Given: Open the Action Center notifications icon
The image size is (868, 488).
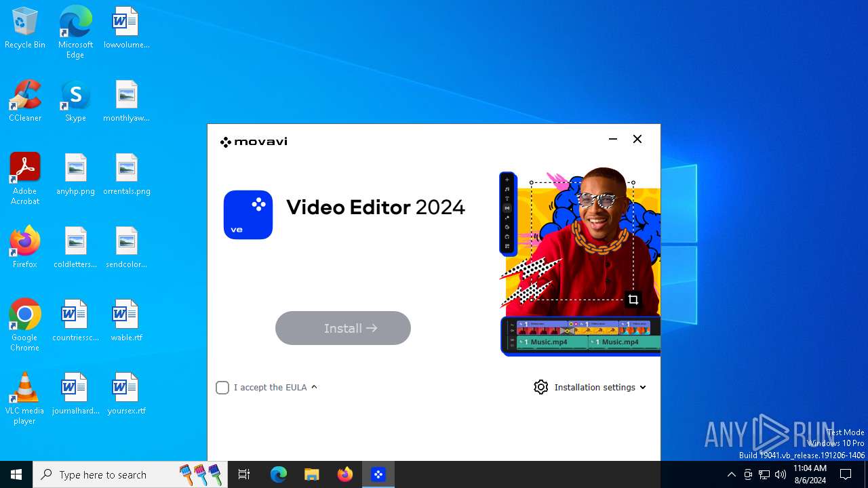Looking at the screenshot, I should tap(846, 474).
